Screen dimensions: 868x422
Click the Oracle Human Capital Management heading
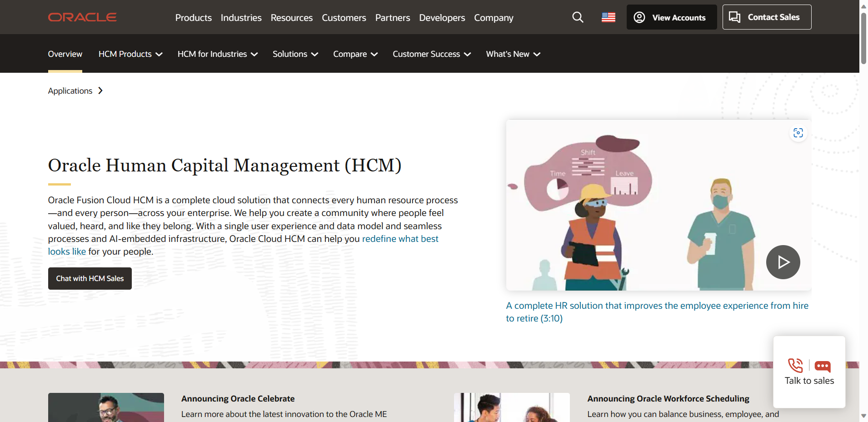[225, 166]
